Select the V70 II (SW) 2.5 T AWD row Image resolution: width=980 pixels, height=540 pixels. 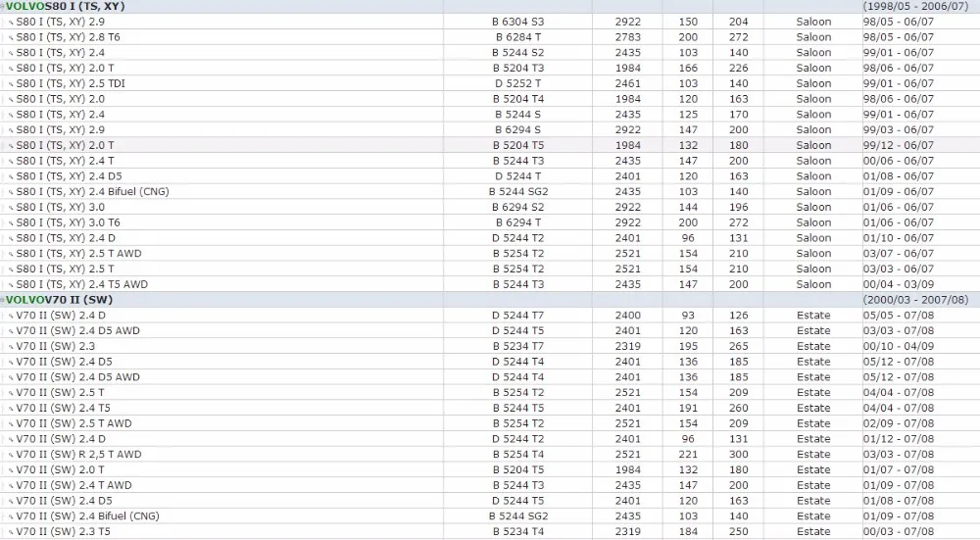pyautogui.click(x=490, y=423)
